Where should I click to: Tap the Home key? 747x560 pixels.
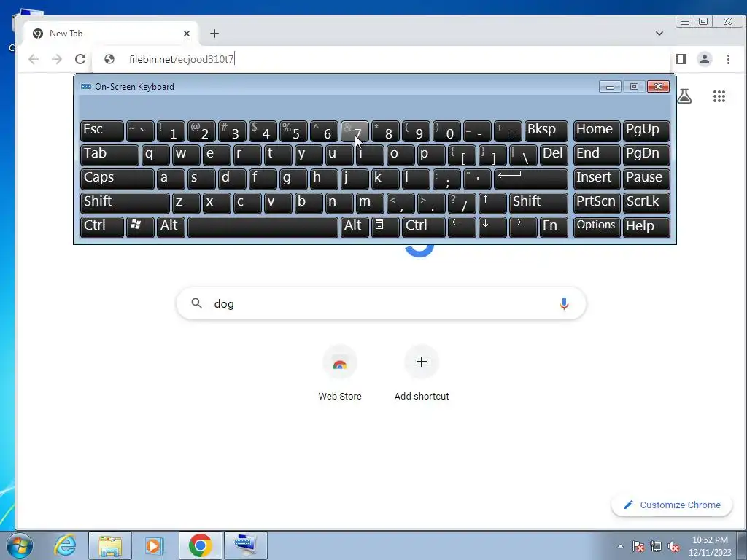(x=597, y=131)
